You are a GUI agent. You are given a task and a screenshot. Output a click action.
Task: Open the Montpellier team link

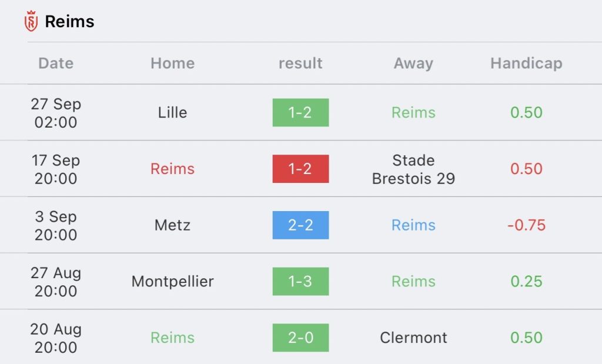(x=172, y=281)
